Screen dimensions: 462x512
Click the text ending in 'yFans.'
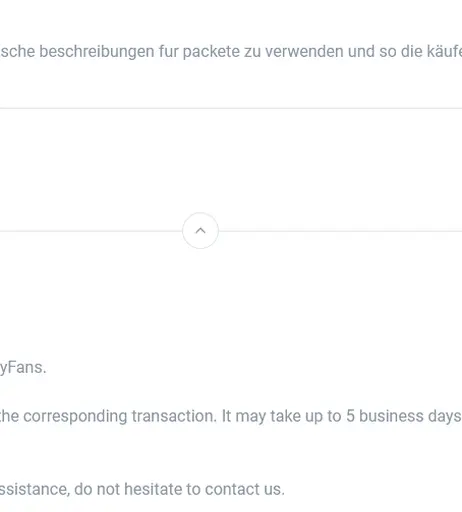pyautogui.click(x=23, y=368)
